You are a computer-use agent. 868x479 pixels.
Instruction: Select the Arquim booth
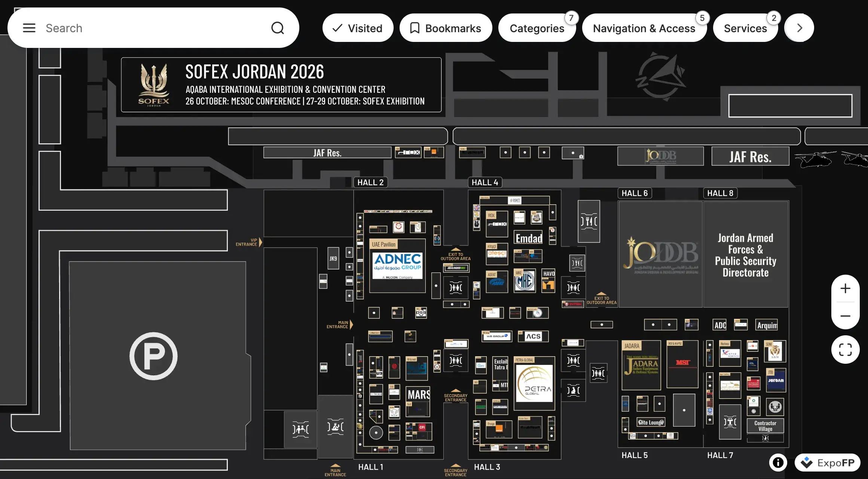click(x=767, y=325)
